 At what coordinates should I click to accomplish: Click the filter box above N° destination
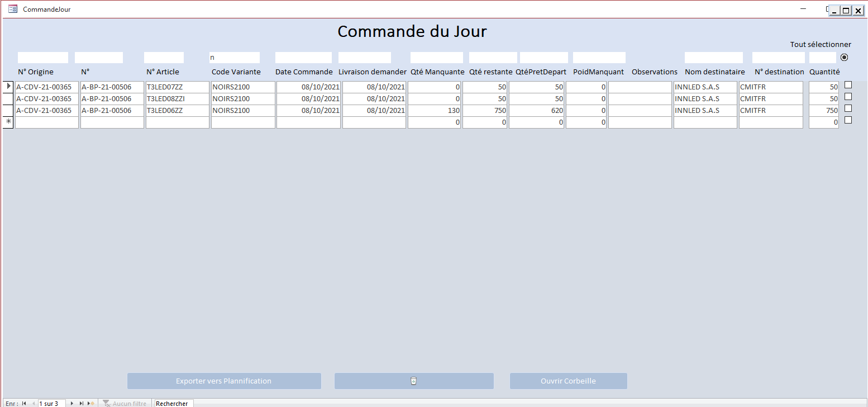tap(779, 58)
